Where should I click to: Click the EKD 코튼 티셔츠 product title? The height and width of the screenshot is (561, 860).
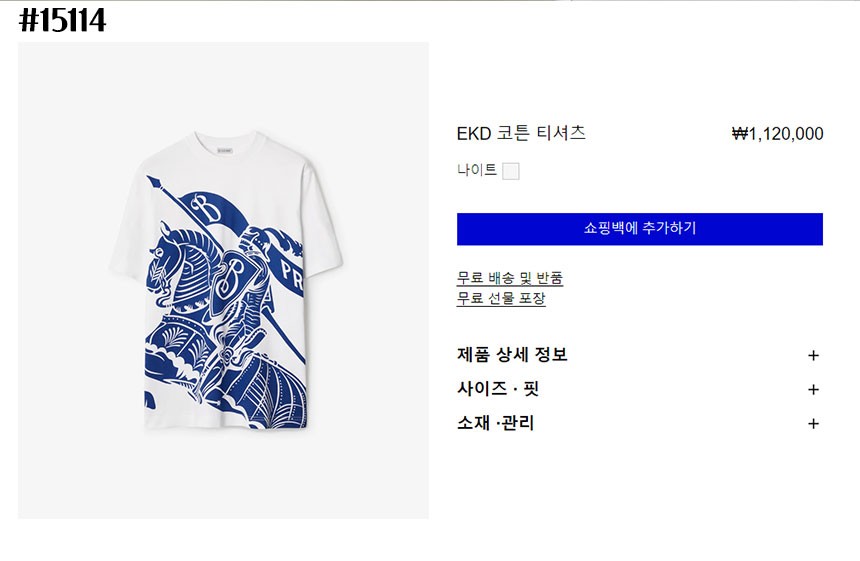click(521, 133)
